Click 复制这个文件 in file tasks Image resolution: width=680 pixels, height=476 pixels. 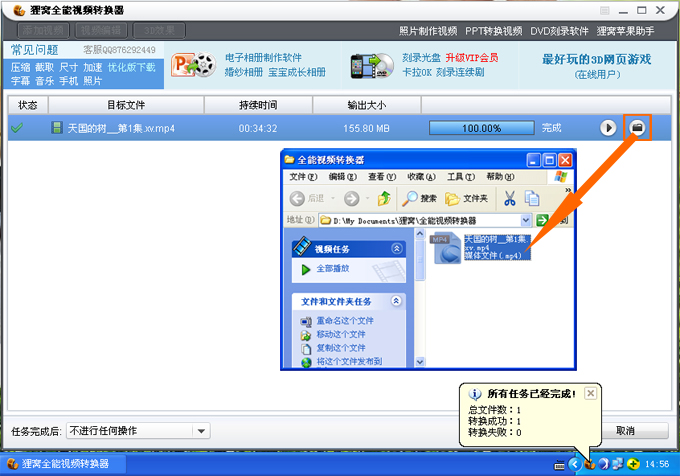click(x=341, y=348)
